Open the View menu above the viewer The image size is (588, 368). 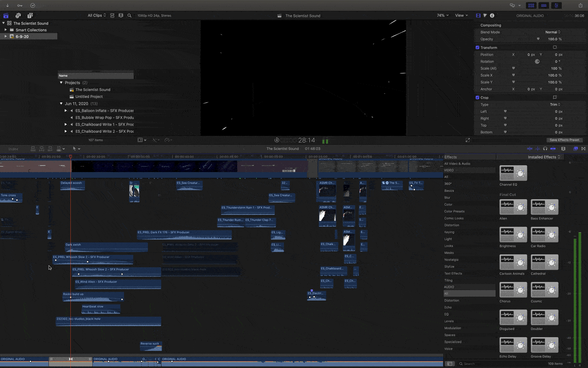461,15
